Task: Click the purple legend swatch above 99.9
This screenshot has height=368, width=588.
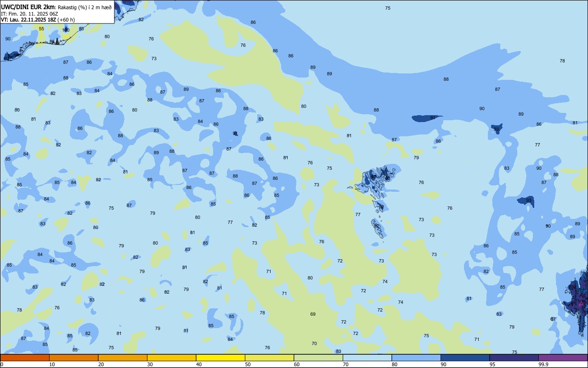Action: [563, 357]
